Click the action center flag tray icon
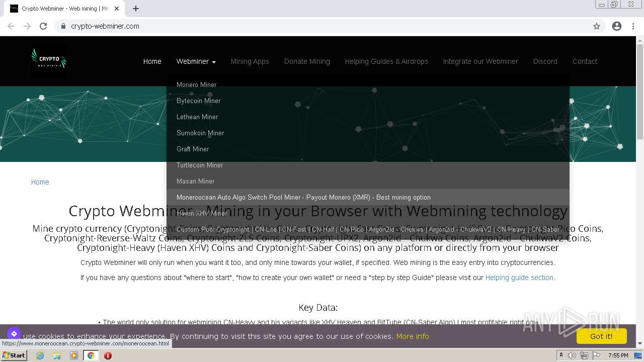The image size is (644, 362). [x=596, y=355]
